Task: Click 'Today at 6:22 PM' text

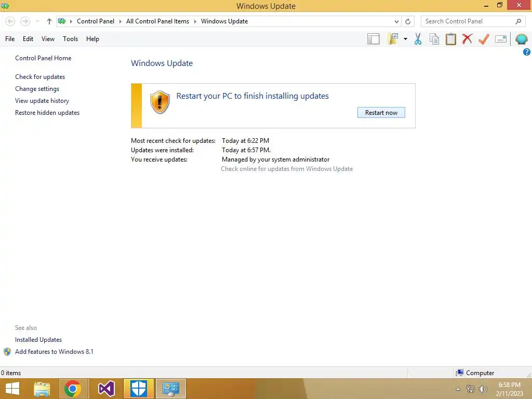Action: (x=245, y=140)
